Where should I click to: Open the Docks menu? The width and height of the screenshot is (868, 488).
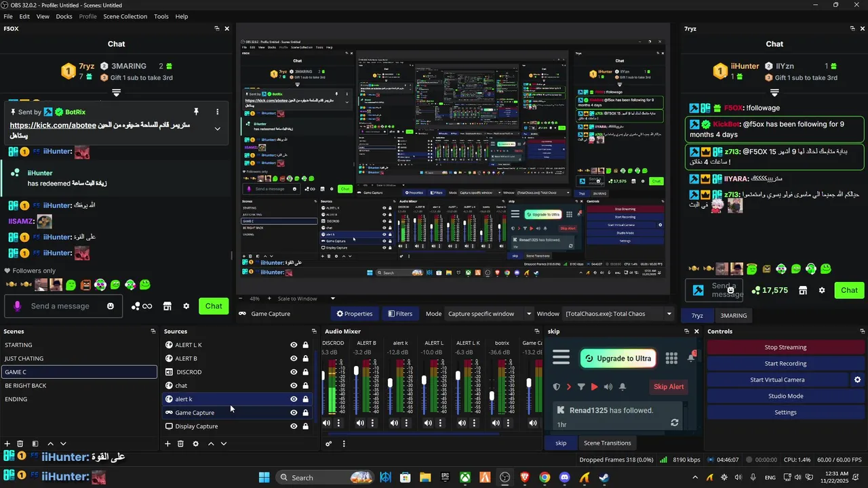[64, 16]
